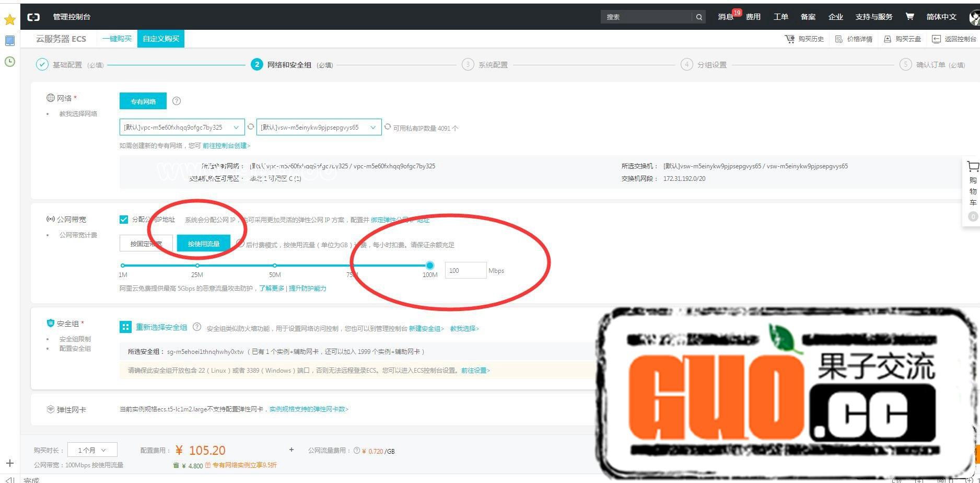This screenshot has width=980, height=483.
Task: Click the plus icon at sidebar bottom
Action: (10, 463)
